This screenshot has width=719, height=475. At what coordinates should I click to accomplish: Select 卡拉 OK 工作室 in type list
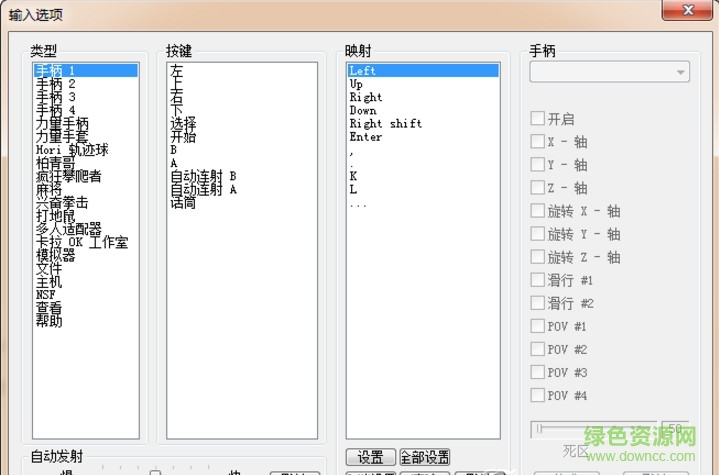point(81,242)
